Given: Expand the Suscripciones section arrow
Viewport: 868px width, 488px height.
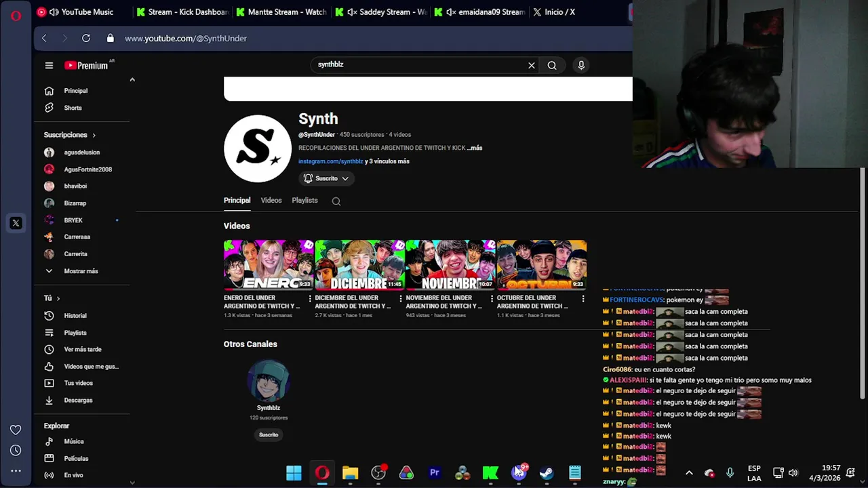Looking at the screenshot, I should click(x=94, y=135).
